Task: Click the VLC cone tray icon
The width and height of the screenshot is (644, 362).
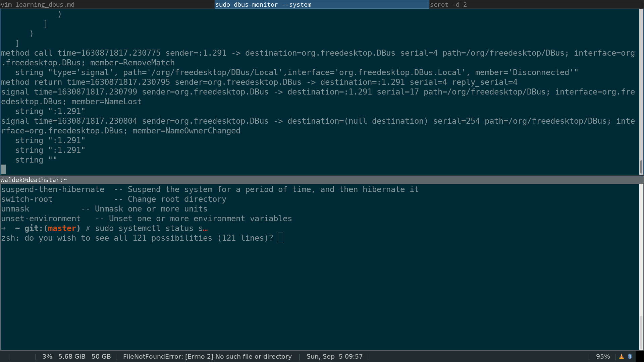Action: [x=622, y=357]
